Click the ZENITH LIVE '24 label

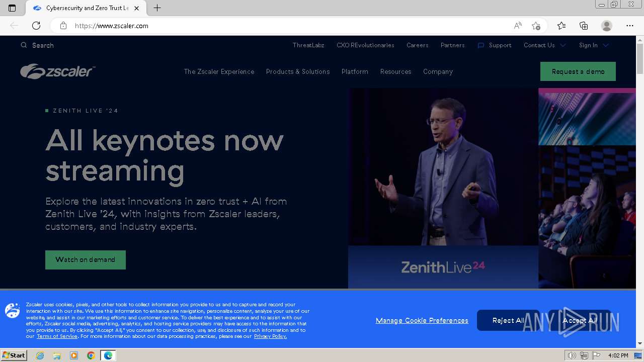coord(86,111)
